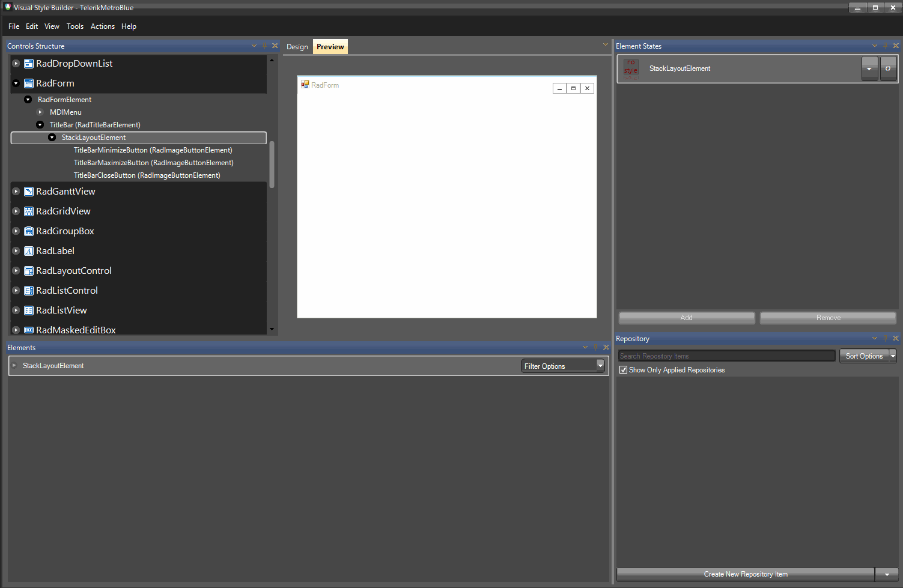The height and width of the screenshot is (588, 903).
Task: Click the RadGroupBox control icon
Action: (28, 231)
